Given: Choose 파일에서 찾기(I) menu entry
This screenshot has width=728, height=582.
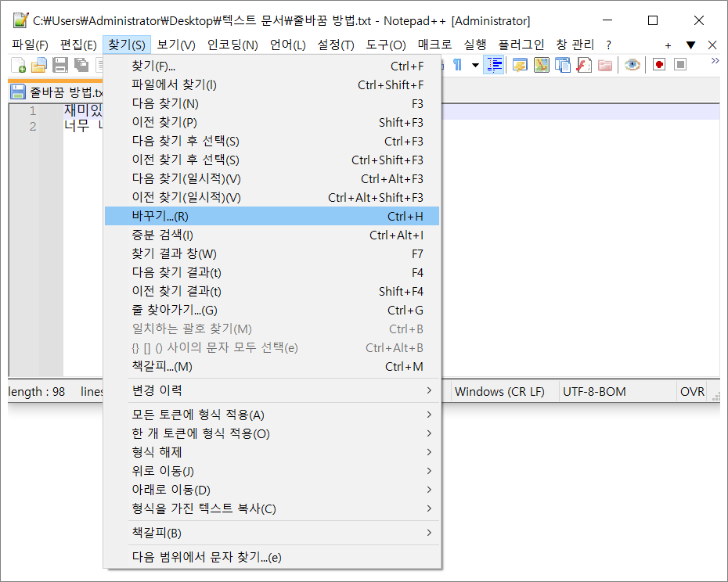Looking at the screenshot, I should [x=272, y=84].
